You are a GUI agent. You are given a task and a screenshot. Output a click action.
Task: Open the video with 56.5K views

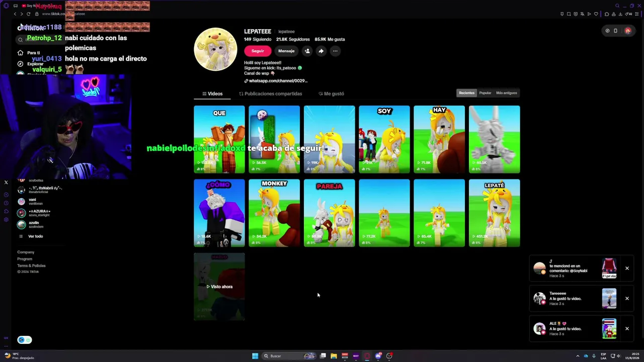pos(274,139)
